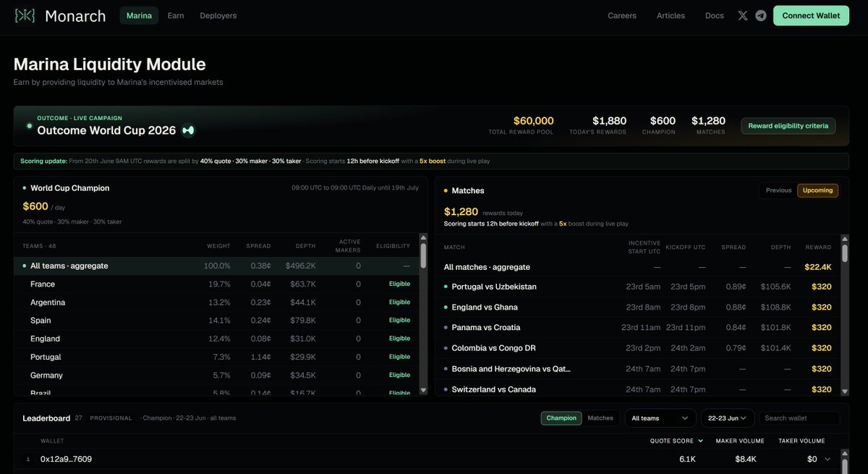This screenshot has width=868, height=474.
Task: Select Panama vs Croatia match
Action: 637,327
